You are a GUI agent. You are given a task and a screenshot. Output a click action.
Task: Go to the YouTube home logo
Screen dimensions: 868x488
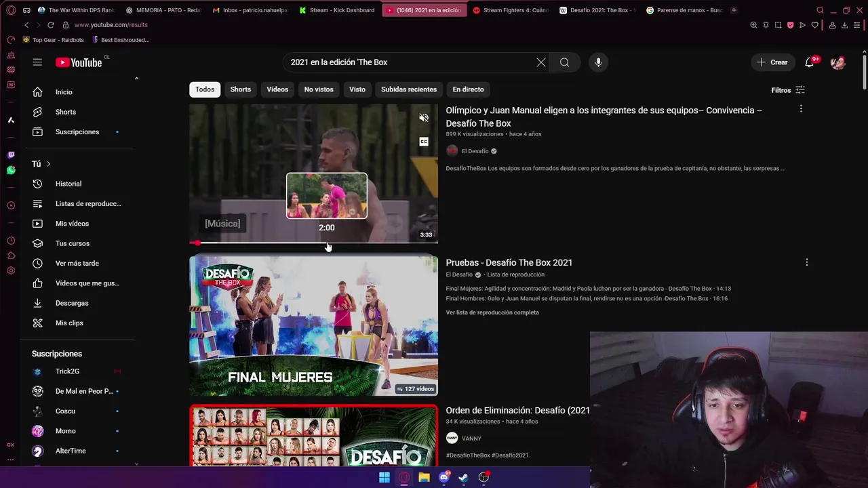coord(78,62)
